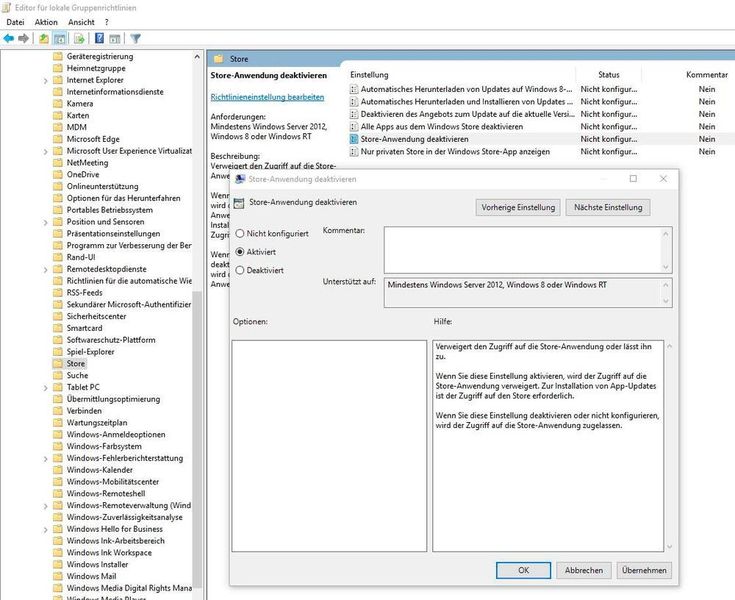735x600 pixels.
Task: Select the Spiel-Explorer tree item
Action: [x=90, y=352]
